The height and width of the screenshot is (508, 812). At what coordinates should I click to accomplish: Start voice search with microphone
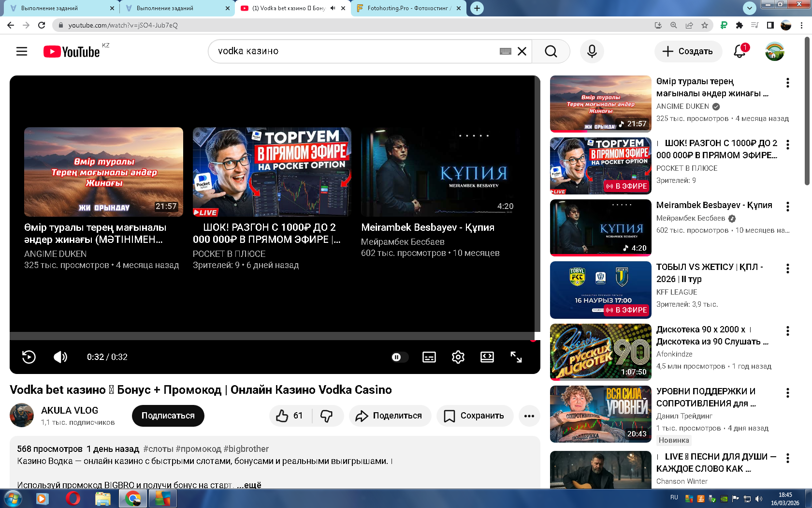click(592, 51)
